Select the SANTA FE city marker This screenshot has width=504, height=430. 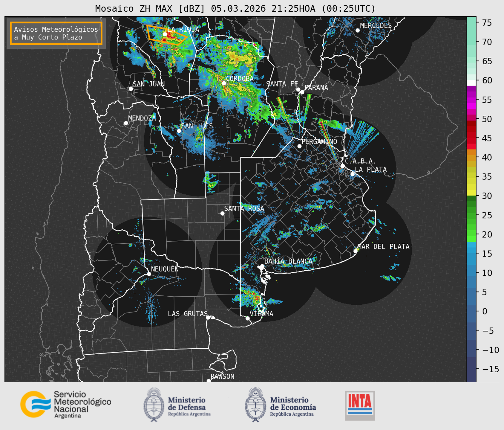(x=298, y=89)
